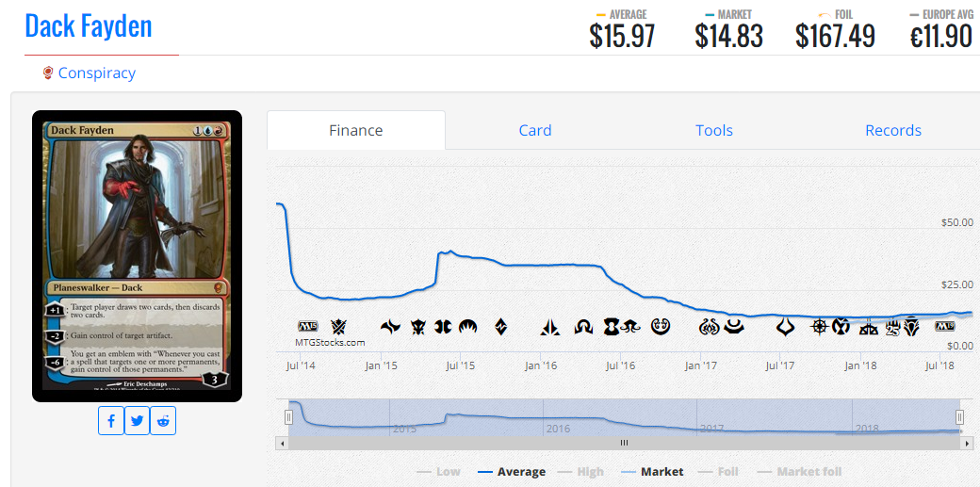Click the $15.97 average price
Viewport: 980px width, 487px height.
622,36
